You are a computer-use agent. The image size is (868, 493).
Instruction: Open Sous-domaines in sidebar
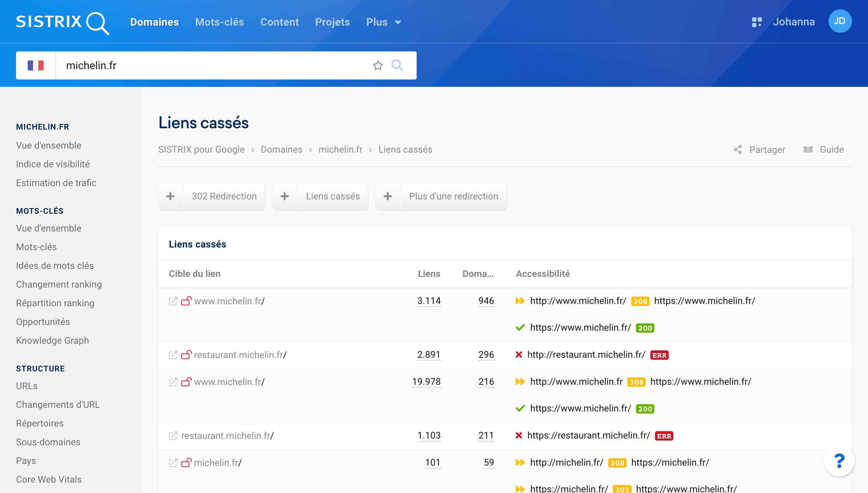pyautogui.click(x=48, y=442)
